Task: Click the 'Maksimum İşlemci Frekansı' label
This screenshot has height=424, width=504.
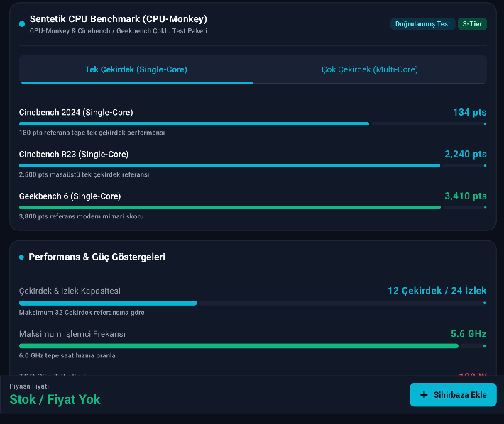Action: click(72, 334)
